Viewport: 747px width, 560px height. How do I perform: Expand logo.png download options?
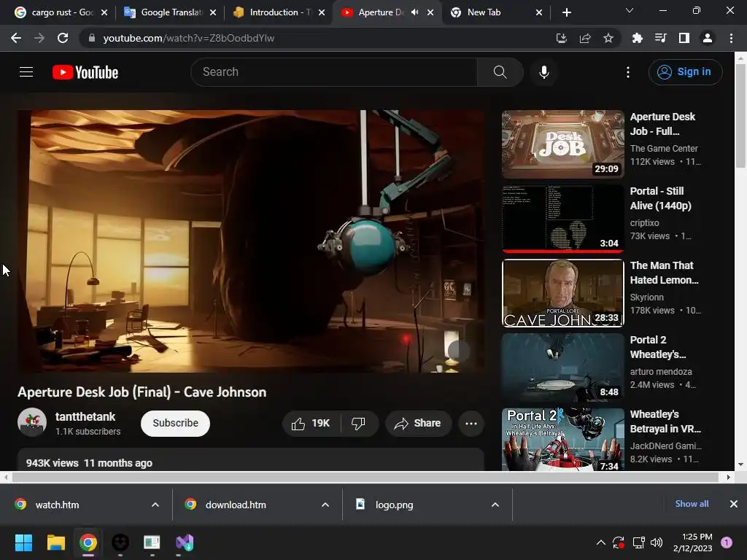coord(495,505)
